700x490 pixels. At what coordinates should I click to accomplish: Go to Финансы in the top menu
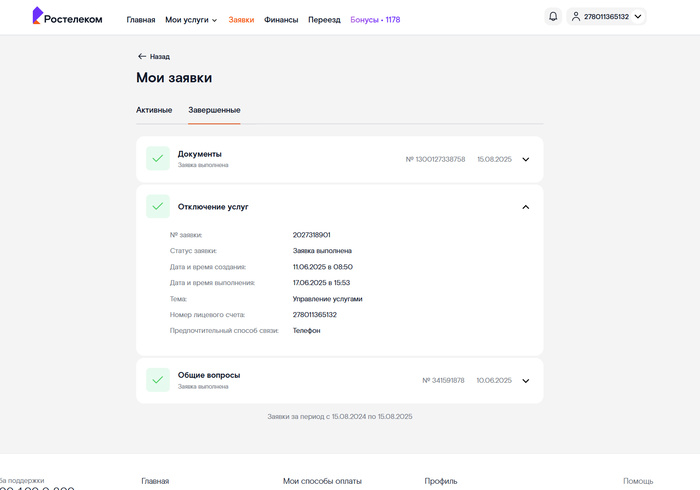click(x=281, y=20)
